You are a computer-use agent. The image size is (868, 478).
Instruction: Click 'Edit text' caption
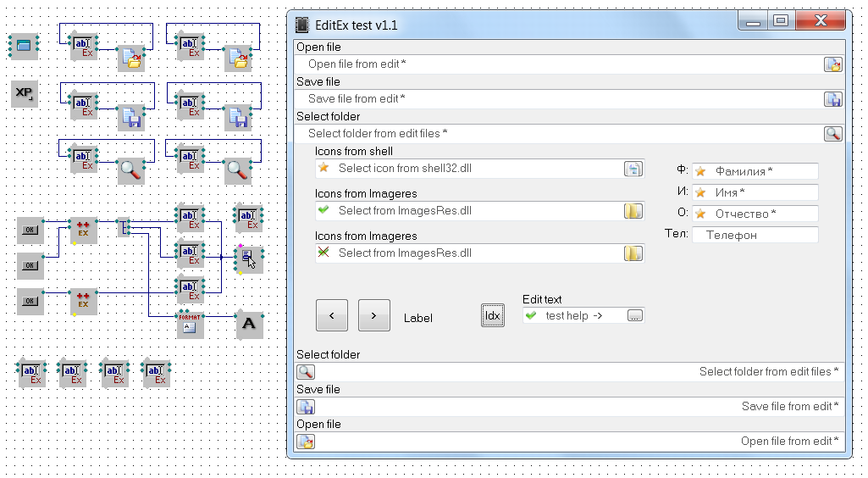tap(542, 300)
